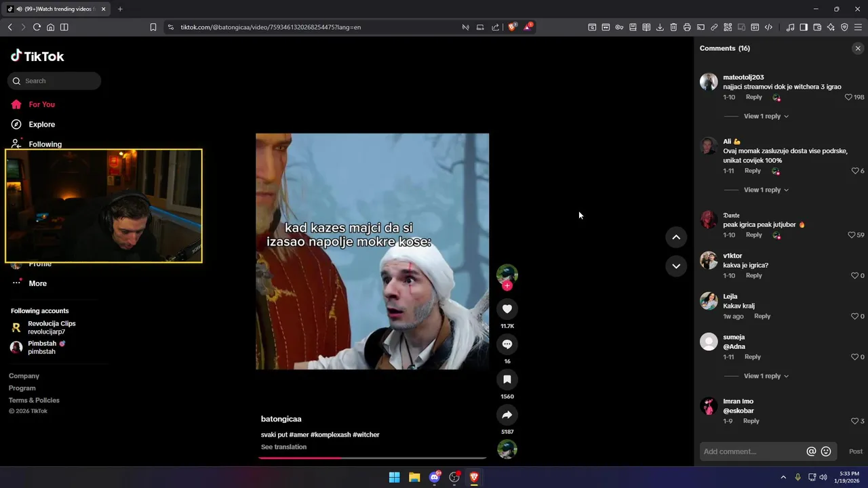The height and width of the screenshot is (488, 868).
Task: Open Revolucija Clips followed account
Action: pos(44,327)
